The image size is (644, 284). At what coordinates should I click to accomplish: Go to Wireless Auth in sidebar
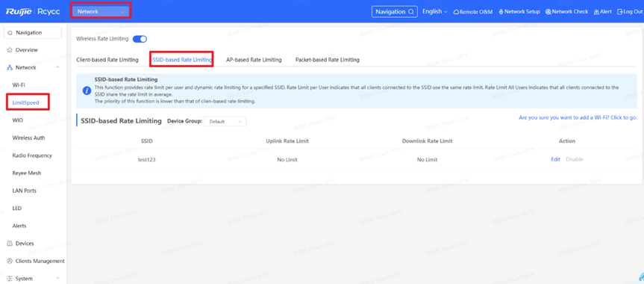point(29,138)
